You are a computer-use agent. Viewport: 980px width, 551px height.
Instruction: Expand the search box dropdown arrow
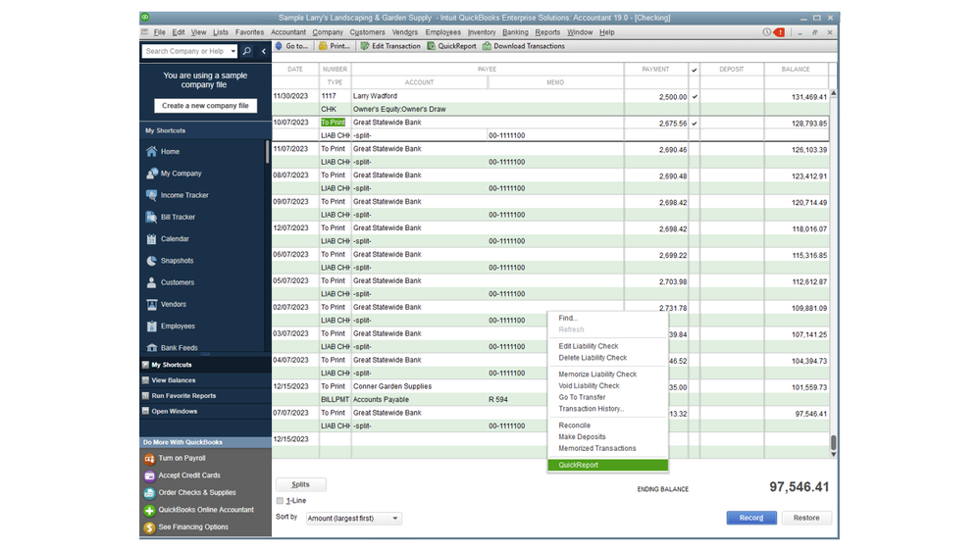(233, 51)
